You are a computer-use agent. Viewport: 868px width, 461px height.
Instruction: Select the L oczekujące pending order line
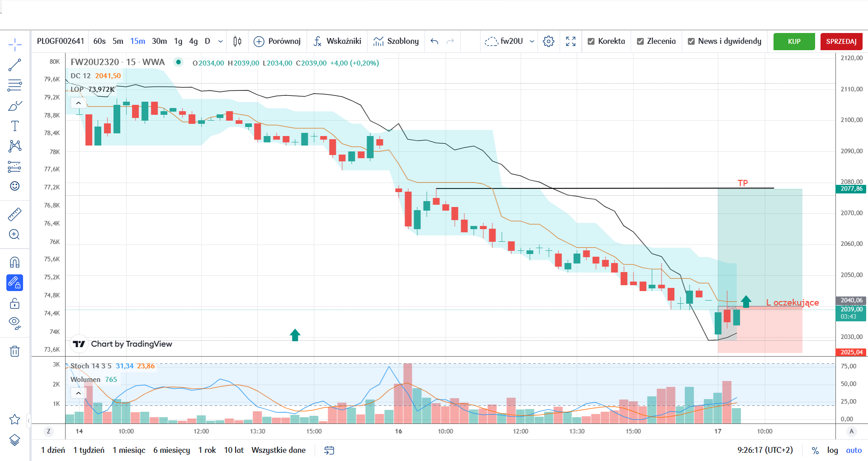coord(792,302)
